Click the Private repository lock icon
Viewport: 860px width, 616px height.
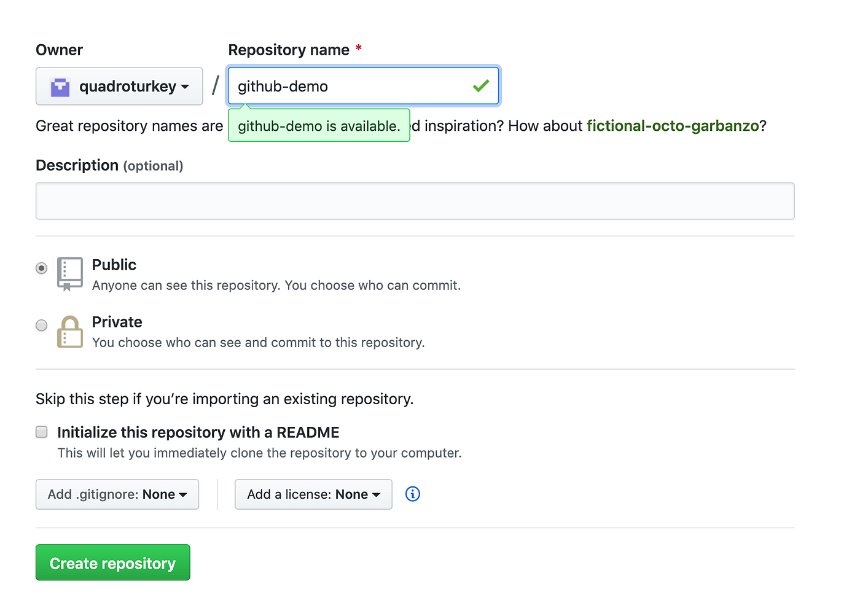(69, 331)
